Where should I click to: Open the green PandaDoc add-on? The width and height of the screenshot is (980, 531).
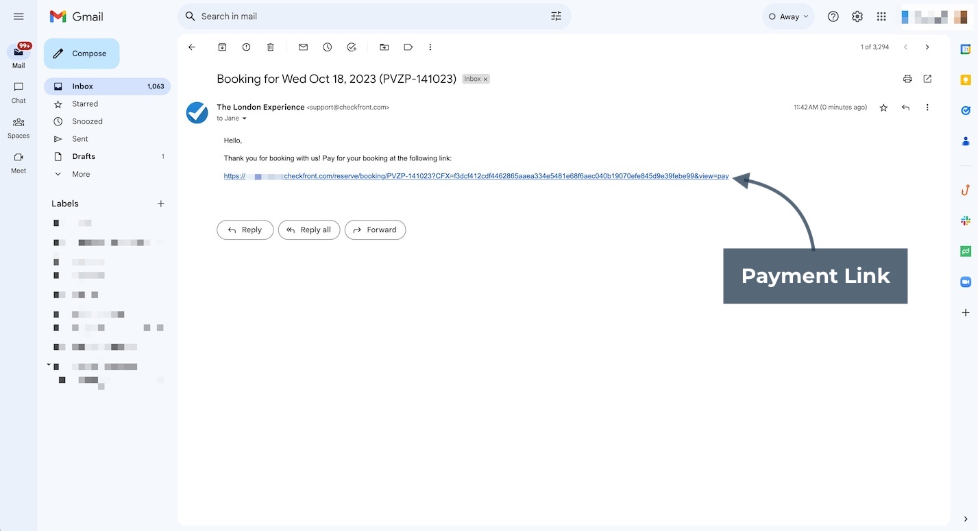(x=966, y=251)
